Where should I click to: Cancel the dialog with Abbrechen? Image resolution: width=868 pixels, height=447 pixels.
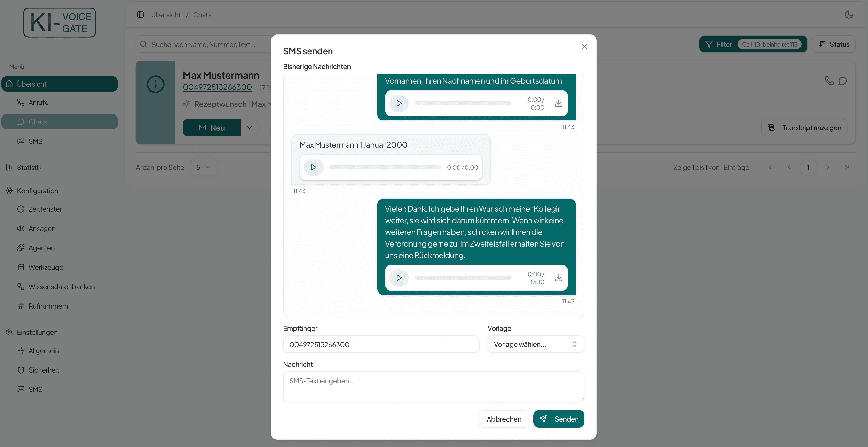pos(504,419)
